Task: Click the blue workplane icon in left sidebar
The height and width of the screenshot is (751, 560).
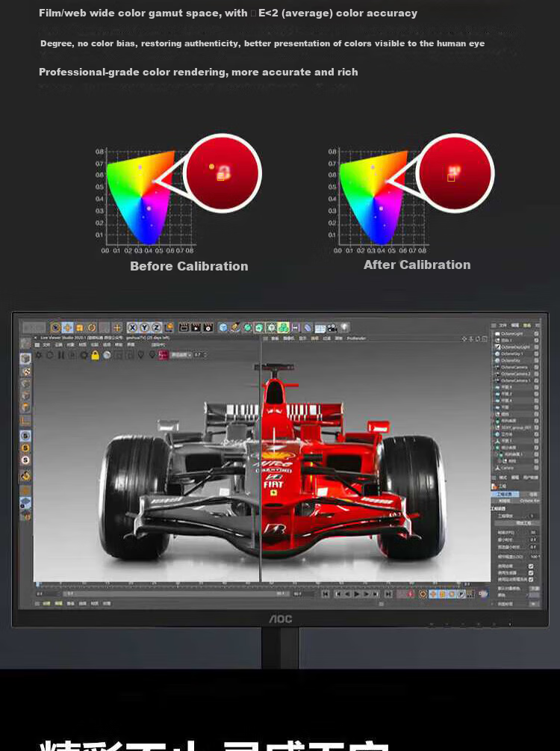Action: (x=25, y=502)
